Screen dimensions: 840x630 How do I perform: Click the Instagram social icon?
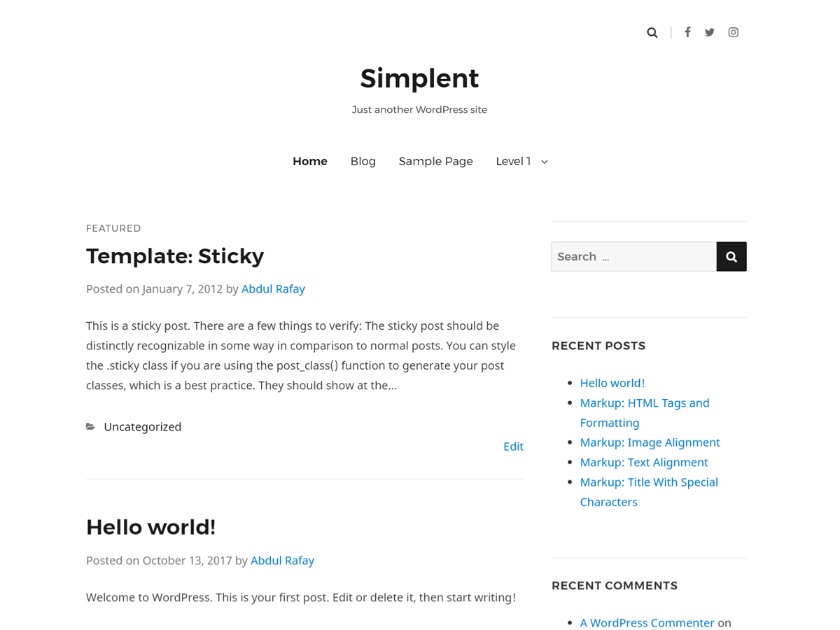coord(733,32)
